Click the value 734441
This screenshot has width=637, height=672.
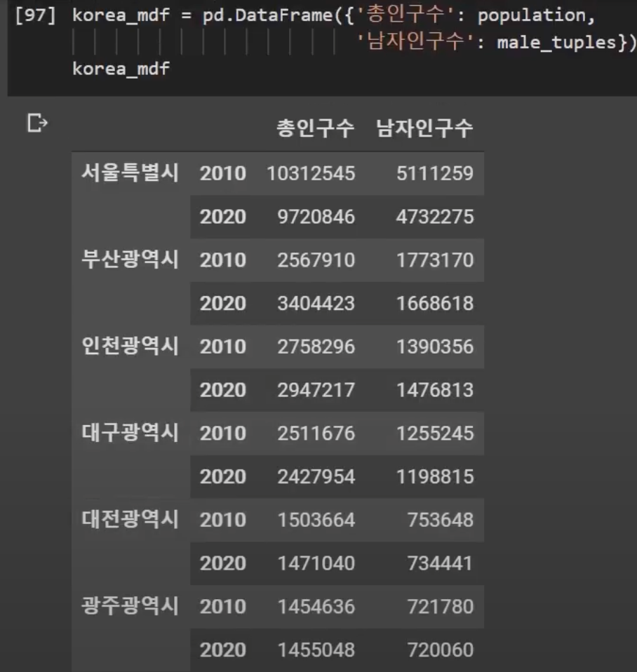coord(441,563)
